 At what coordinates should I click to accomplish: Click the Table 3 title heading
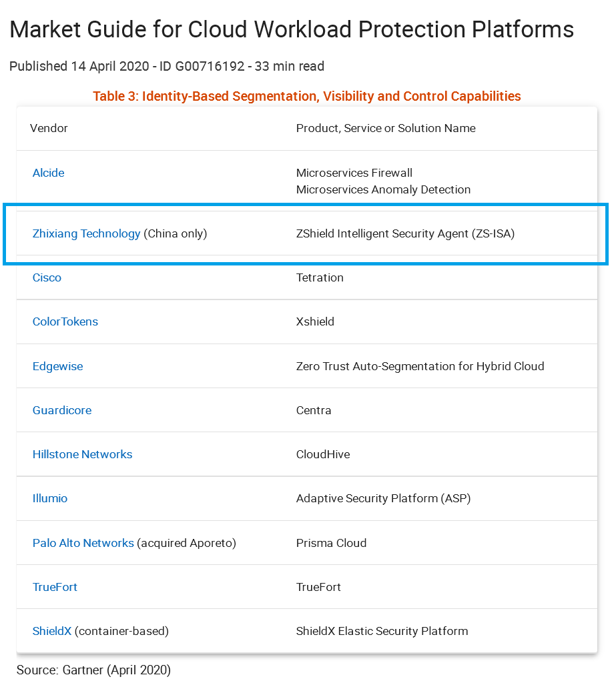tap(306, 96)
